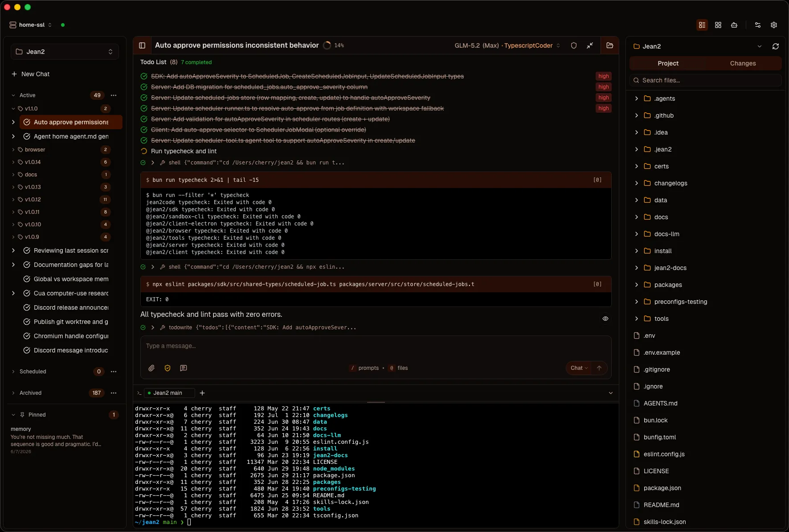Viewport: 789px width, 532px height.
Task: Toggle Run typecheck and lint todo status
Action: tap(144, 151)
